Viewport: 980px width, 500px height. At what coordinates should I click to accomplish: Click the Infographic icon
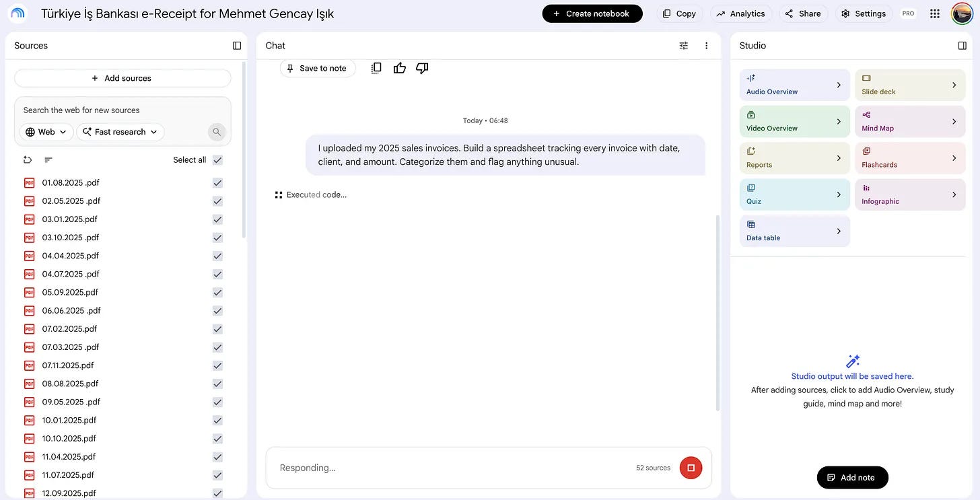click(x=866, y=188)
